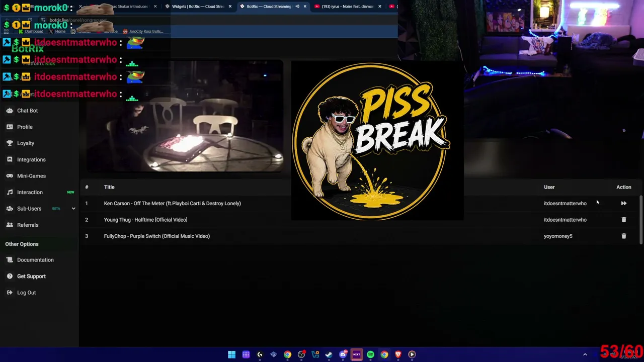
Task: Launch Spotify from the taskbar
Action: (370, 354)
